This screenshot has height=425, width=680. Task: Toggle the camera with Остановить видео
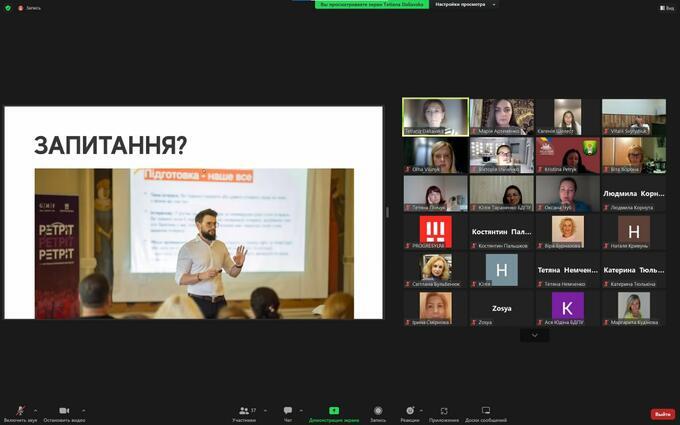click(64, 412)
